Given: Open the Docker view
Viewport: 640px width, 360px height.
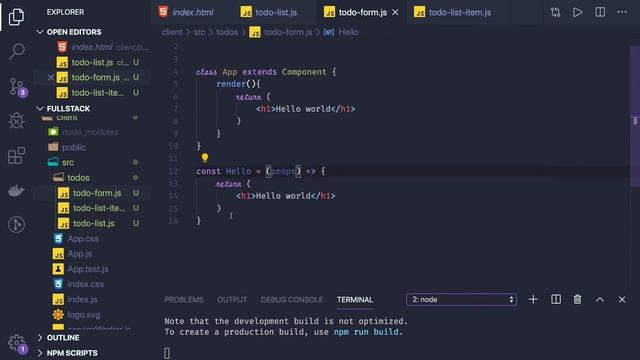Looking at the screenshot, I should pyautogui.click(x=16, y=191).
